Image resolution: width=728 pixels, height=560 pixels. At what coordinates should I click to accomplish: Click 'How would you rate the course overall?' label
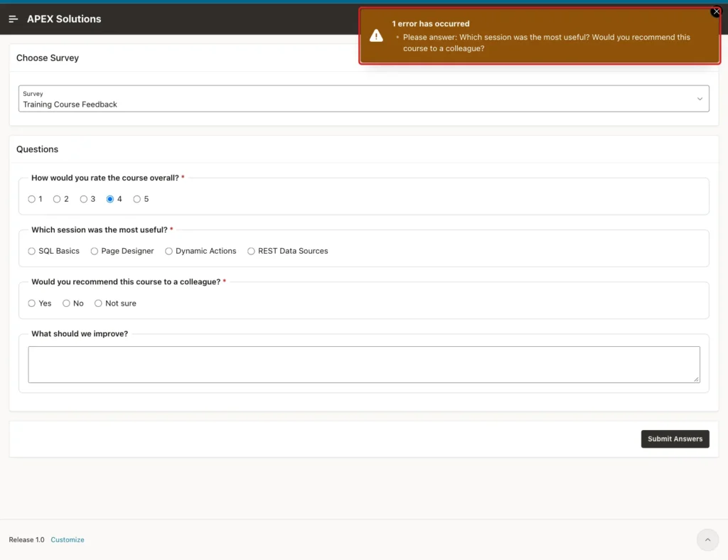[105, 178]
